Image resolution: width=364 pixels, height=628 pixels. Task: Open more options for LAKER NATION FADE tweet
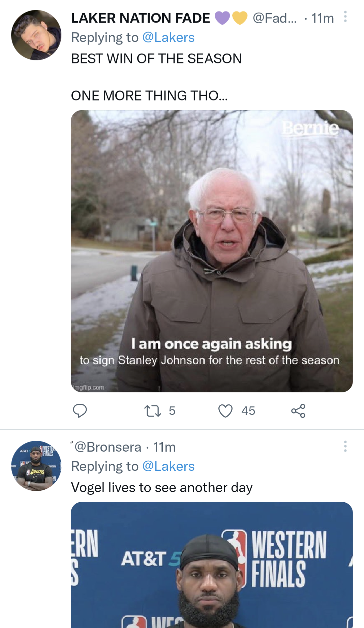click(x=345, y=17)
